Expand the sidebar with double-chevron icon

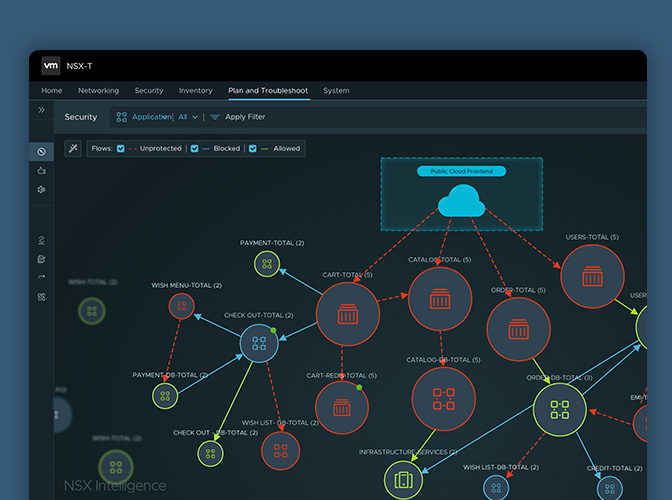point(42,110)
